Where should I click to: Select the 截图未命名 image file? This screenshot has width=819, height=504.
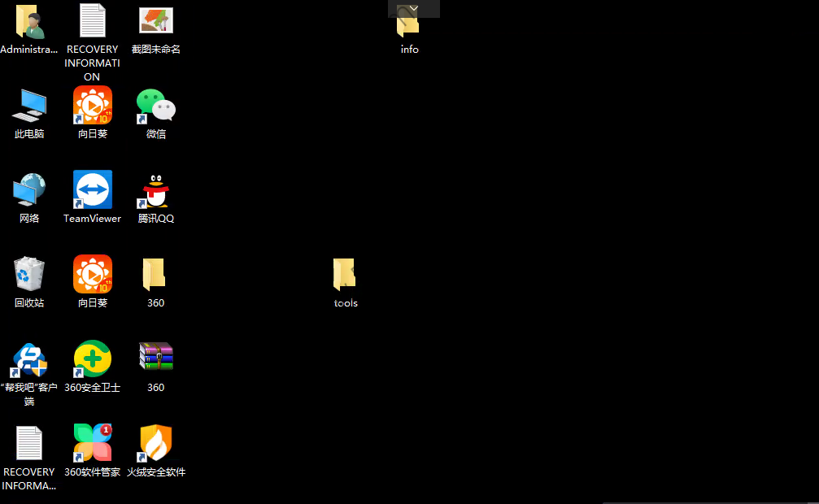tap(155, 22)
